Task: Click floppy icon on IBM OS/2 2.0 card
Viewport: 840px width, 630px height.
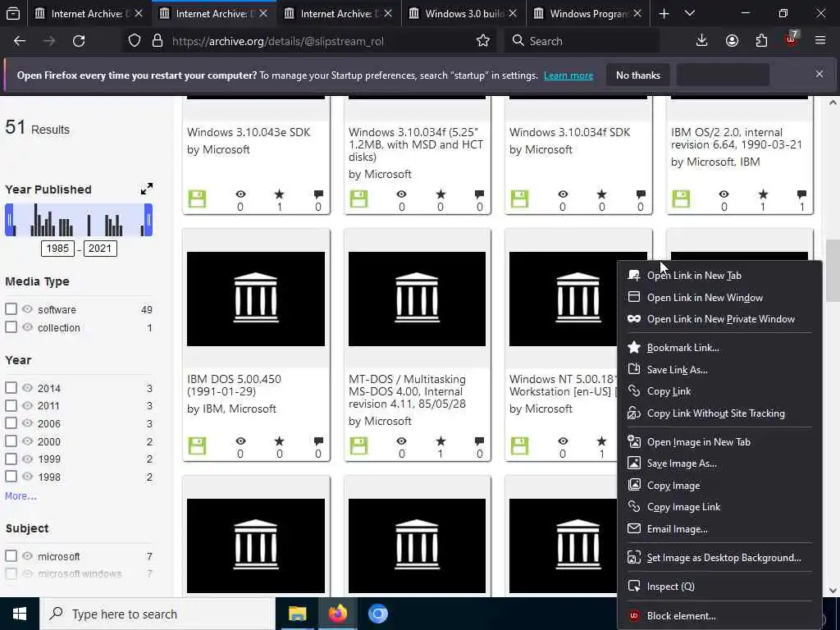Action: point(681,199)
